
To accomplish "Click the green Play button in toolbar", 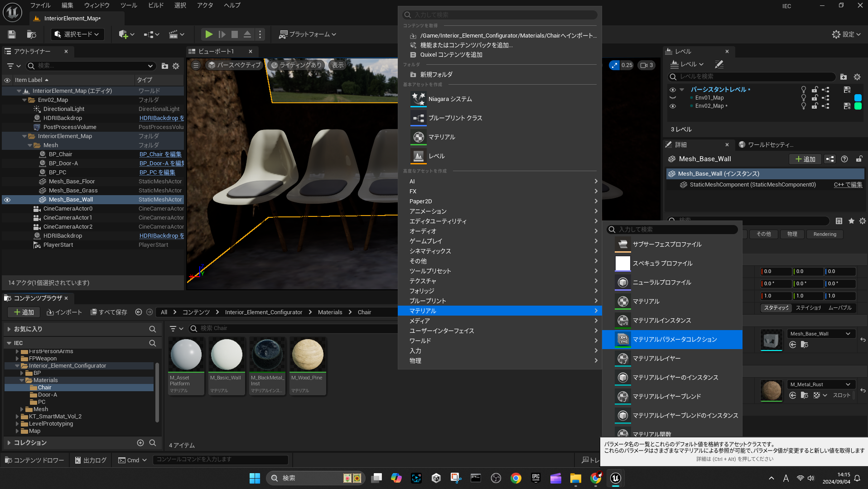I will point(208,34).
